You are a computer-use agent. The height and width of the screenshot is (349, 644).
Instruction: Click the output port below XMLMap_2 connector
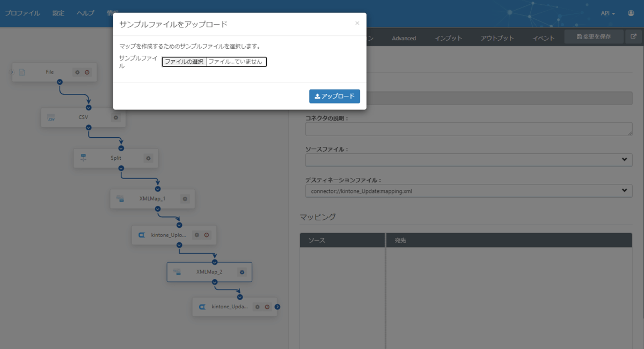(215, 282)
